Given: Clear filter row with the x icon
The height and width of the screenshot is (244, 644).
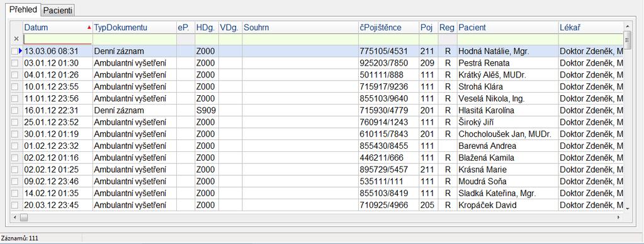Looking at the screenshot, I should click(16, 38).
